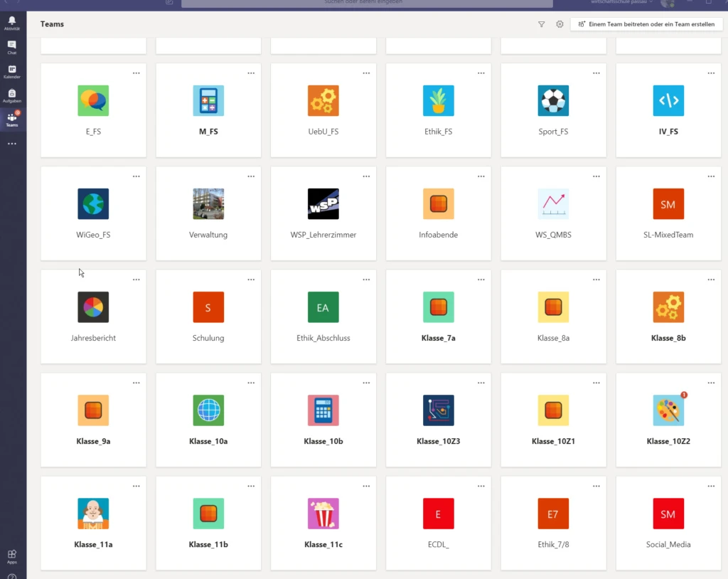The image size is (728, 579).
Task: Expand the sidebar overflow ellipsis menu
Action: tap(13, 143)
